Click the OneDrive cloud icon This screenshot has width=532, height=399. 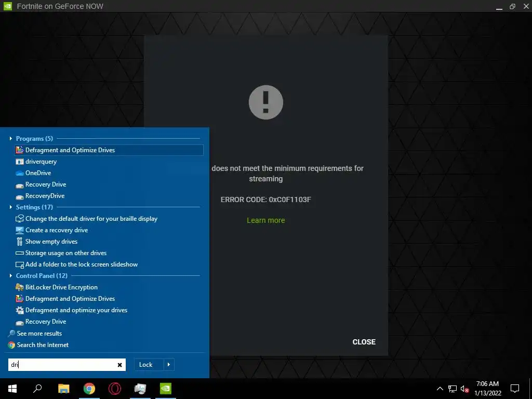[x=20, y=173]
